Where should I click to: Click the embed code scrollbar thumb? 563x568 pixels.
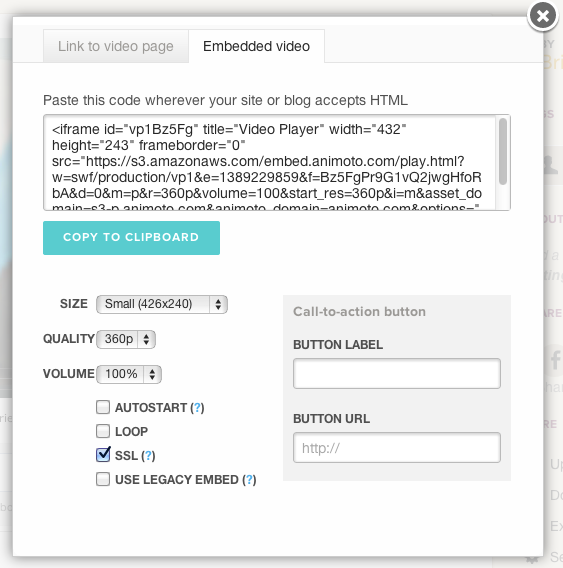click(x=502, y=151)
